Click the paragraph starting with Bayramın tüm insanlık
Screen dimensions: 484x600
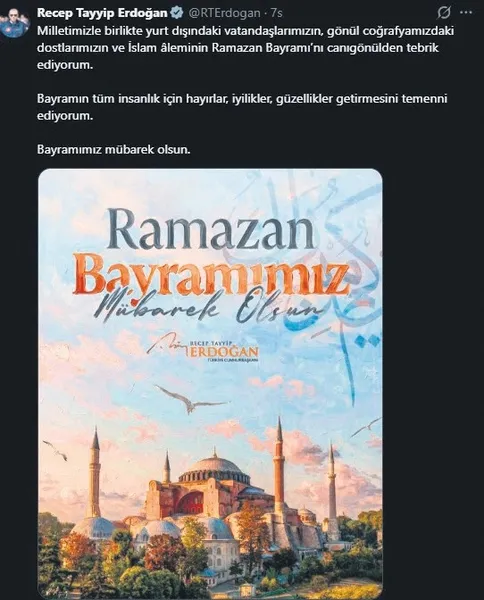tap(242, 107)
